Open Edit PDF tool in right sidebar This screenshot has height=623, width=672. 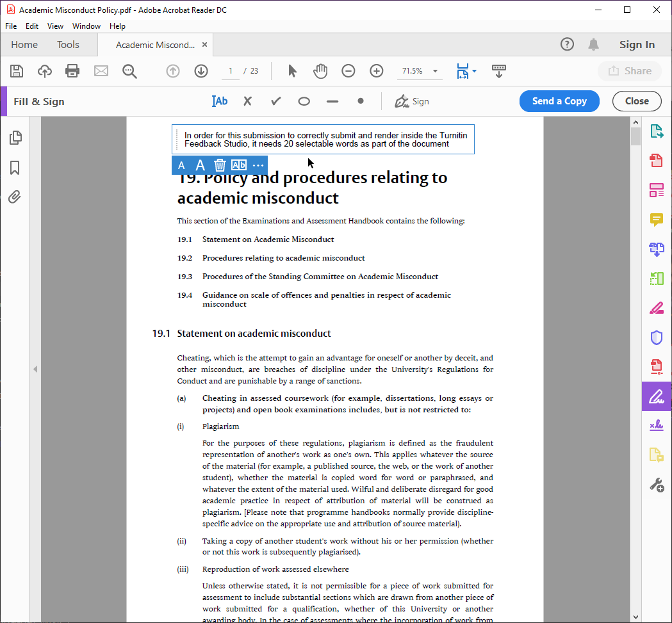coord(657,190)
